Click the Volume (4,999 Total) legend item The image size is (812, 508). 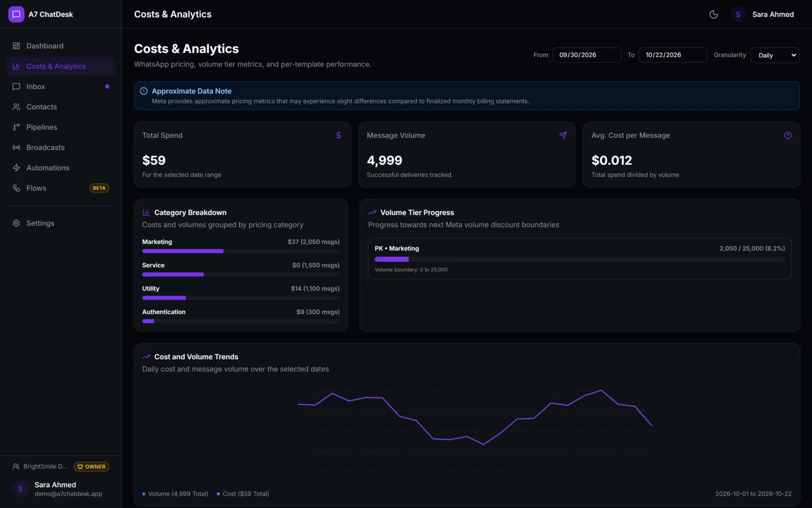coord(175,494)
